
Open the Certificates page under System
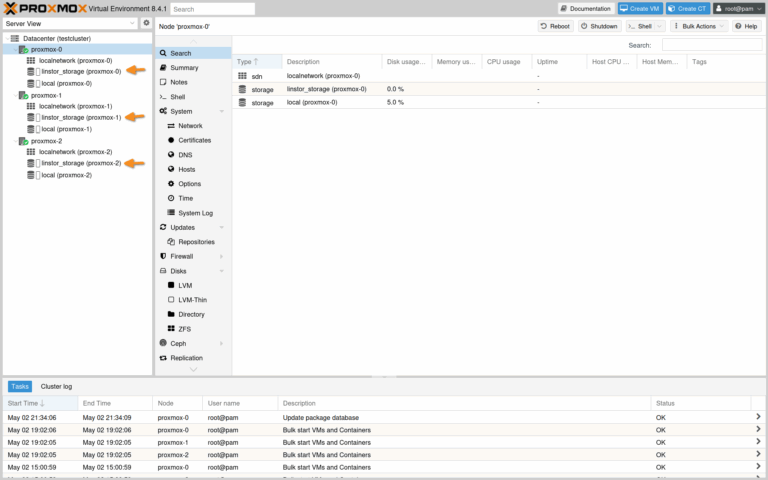coord(194,140)
